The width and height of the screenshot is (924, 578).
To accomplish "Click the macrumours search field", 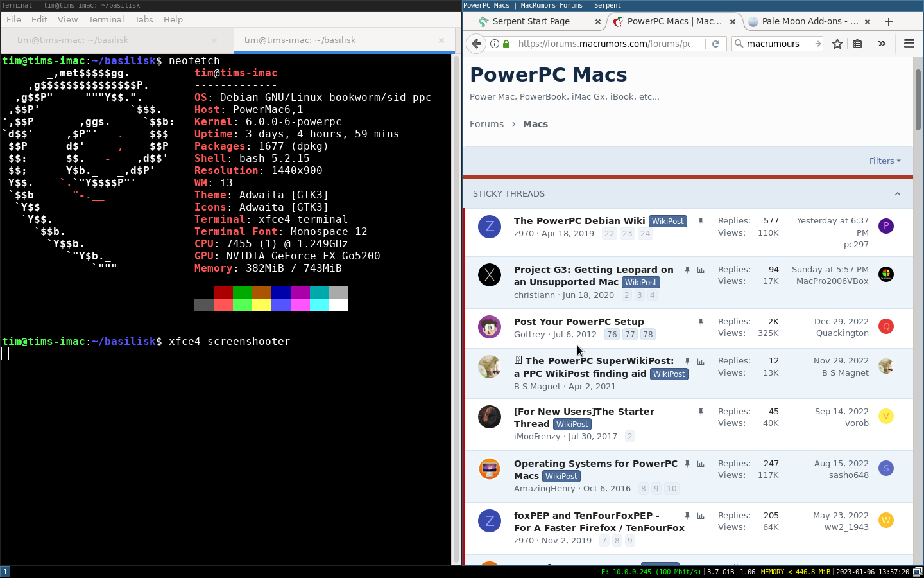I will (x=778, y=44).
